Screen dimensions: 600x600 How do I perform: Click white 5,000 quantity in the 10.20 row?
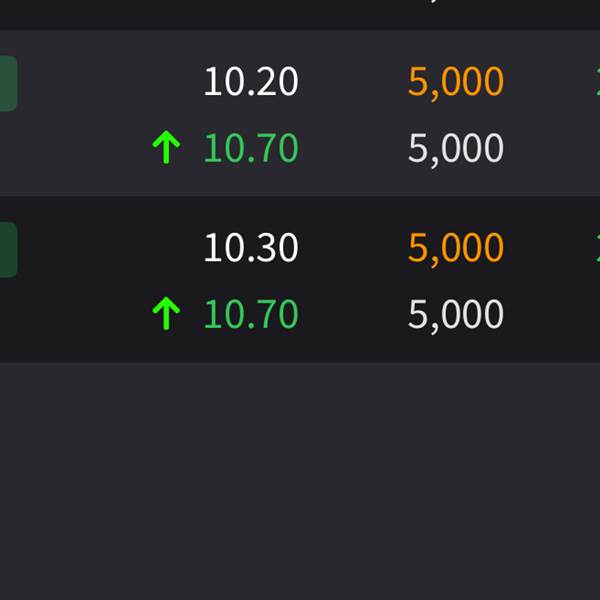[x=455, y=149]
